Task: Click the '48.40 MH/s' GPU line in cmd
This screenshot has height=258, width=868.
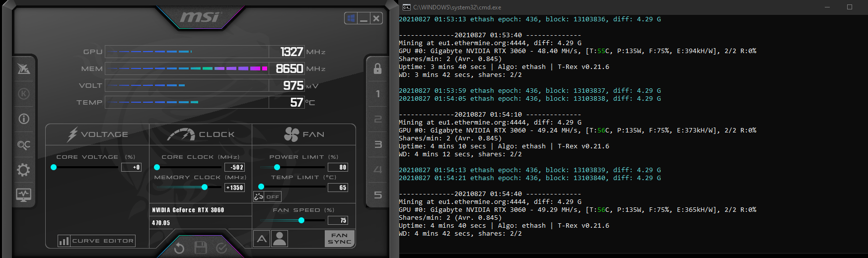Action: (x=578, y=51)
